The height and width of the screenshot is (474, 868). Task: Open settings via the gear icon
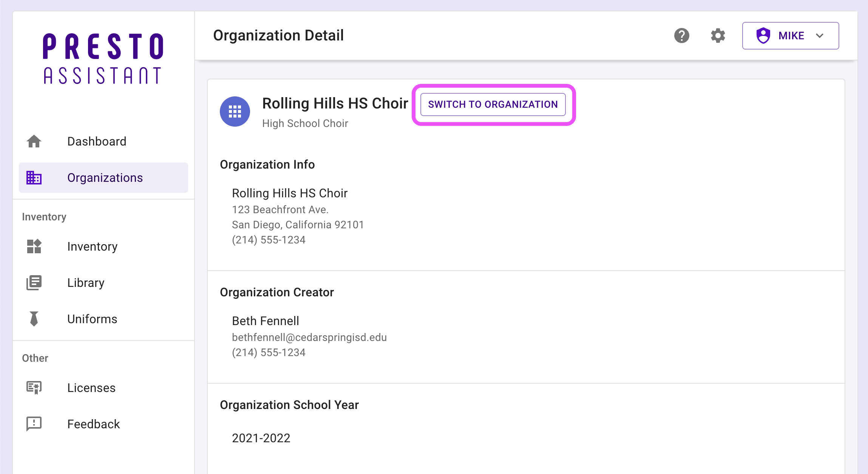[x=718, y=36]
